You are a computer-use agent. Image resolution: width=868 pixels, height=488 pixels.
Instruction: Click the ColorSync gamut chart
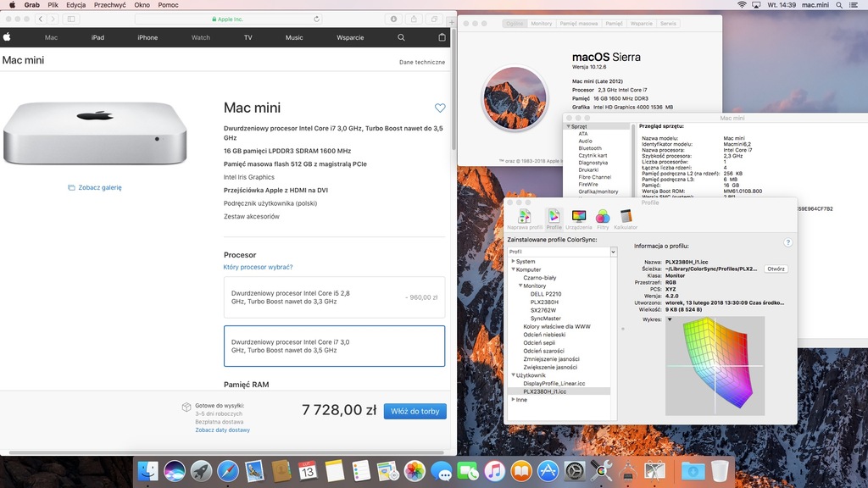(715, 366)
